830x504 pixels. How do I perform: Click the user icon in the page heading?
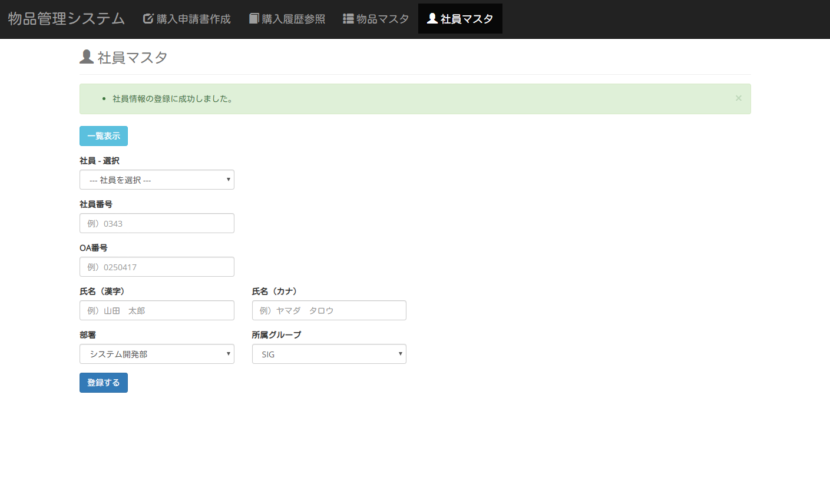[87, 57]
